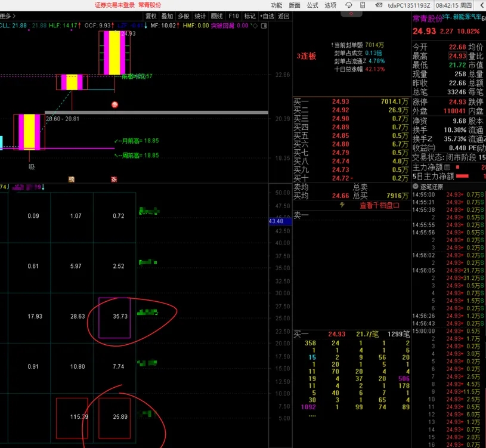Click the lightning bolt icon beside 查看千档盘口

click(342, 205)
